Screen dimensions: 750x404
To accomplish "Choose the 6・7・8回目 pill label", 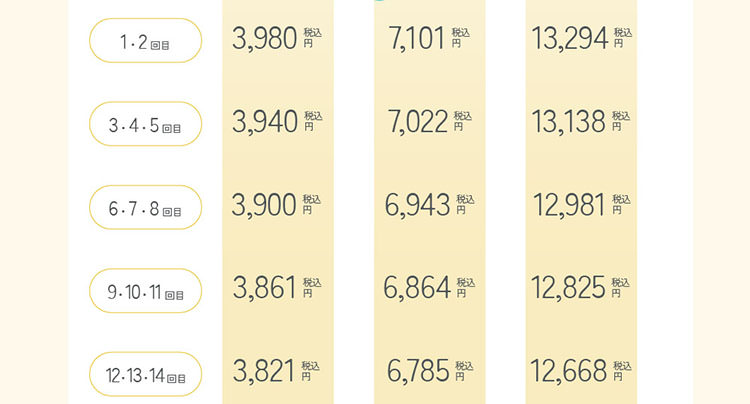I will (x=146, y=207).
